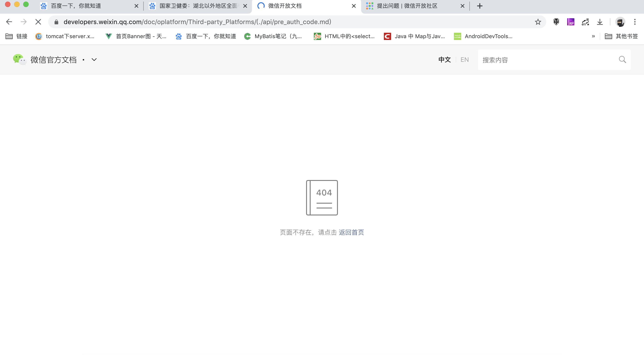Open the 其他书签 bookmarks folder

point(621,36)
